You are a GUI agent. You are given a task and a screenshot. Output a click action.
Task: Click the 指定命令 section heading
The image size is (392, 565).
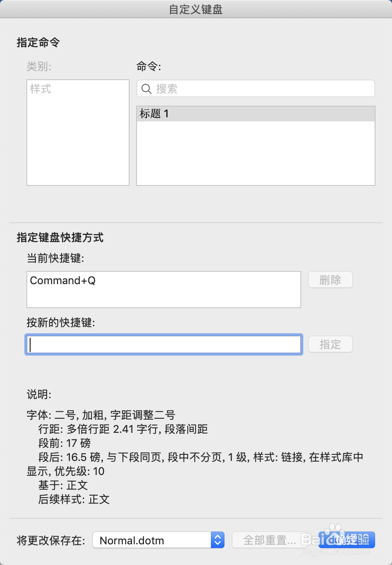point(38,43)
